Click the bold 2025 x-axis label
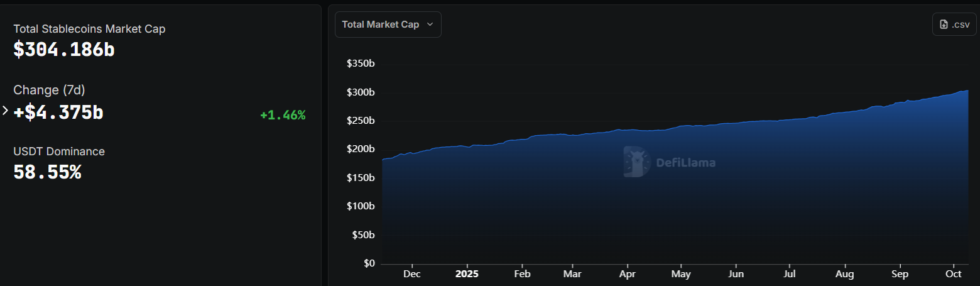Image resolution: width=980 pixels, height=286 pixels. coord(467,274)
